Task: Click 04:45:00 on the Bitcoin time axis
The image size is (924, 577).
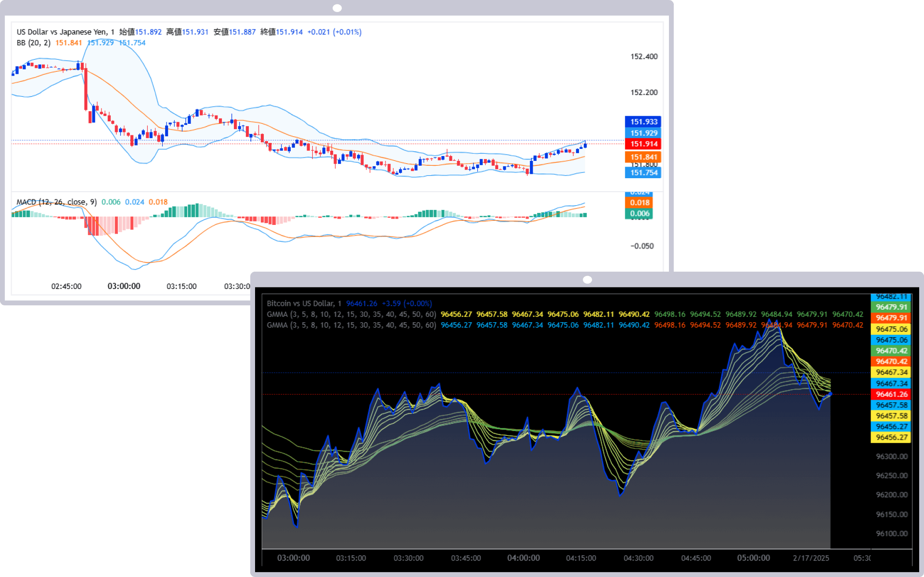Action: tap(696, 558)
